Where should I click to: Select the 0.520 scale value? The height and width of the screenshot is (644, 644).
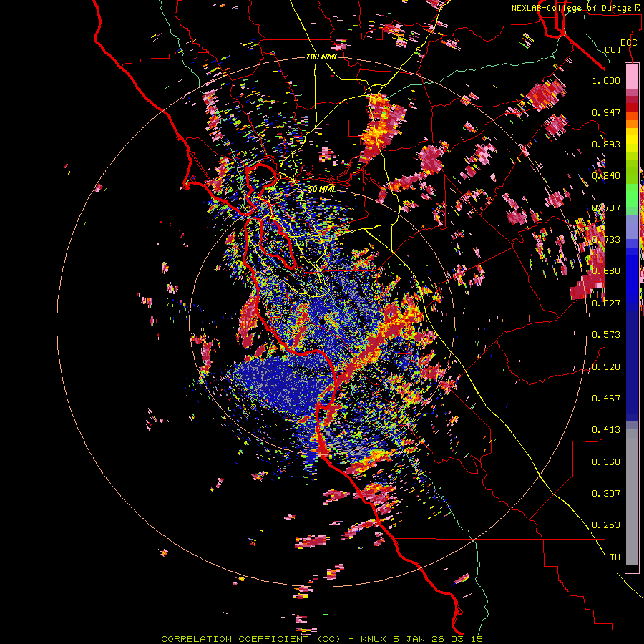(606, 367)
